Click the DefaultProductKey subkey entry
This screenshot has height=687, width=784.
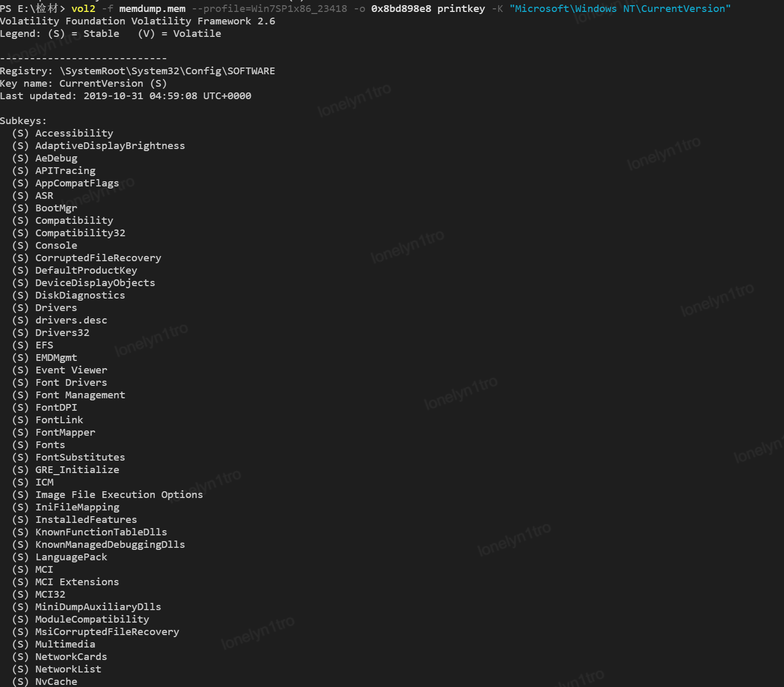click(x=86, y=271)
